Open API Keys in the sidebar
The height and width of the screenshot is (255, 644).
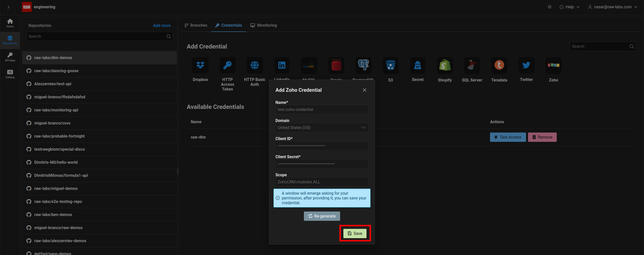(x=10, y=57)
